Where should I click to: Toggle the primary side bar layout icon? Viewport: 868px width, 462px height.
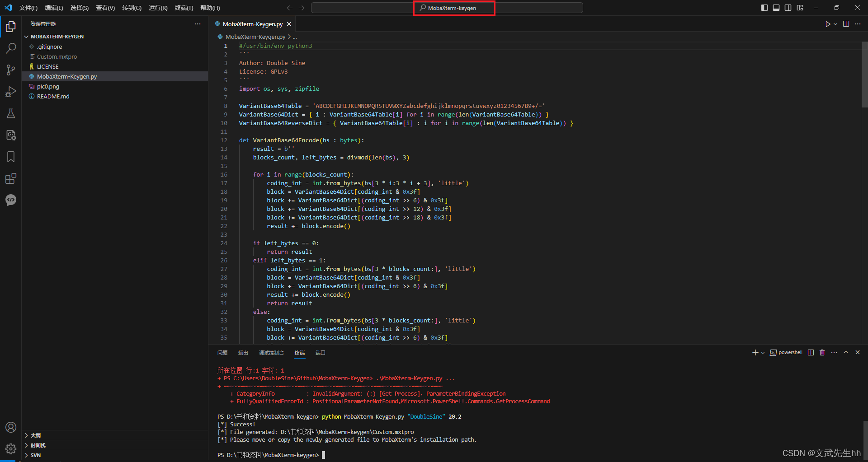click(764, 8)
